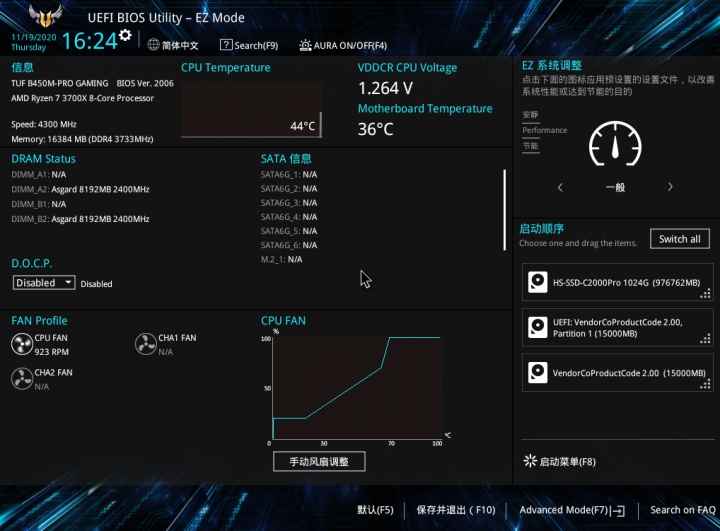Go to previous EZ tuning profile
The image size is (720, 531).
pyautogui.click(x=560, y=187)
